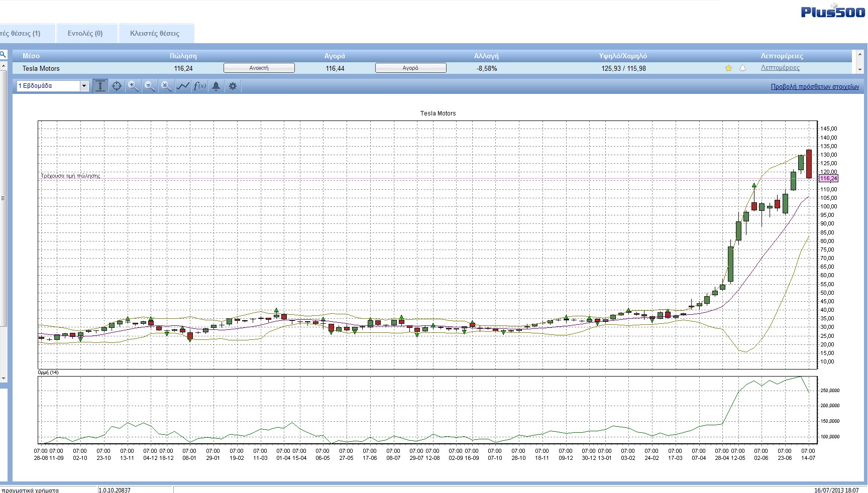Screen dimensions: 868x493
Task: Zoom out of the chart
Action: coord(150,86)
